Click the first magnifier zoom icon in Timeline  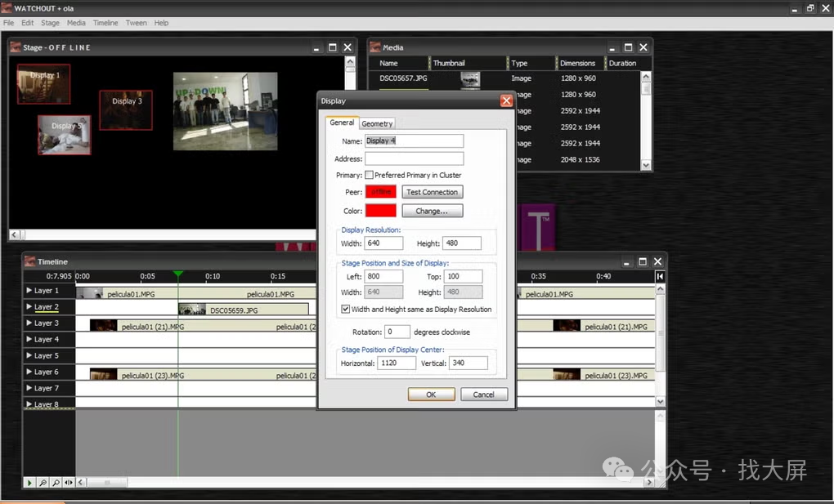point(43,483)
